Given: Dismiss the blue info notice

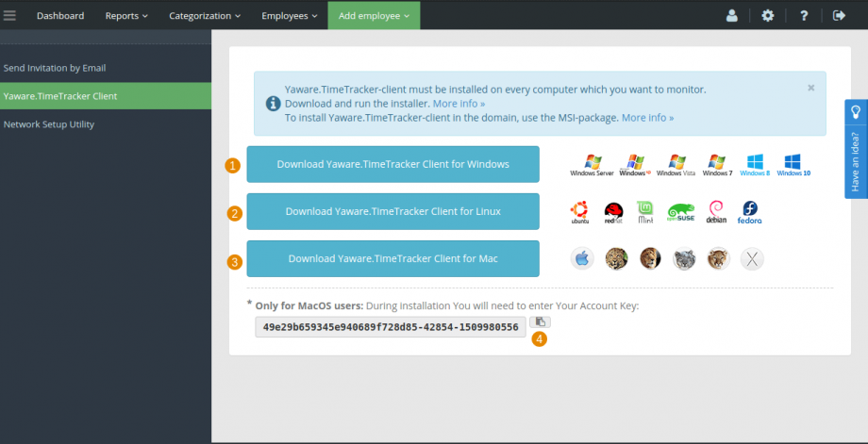Looking at the screenshot, I should point(811,88).
